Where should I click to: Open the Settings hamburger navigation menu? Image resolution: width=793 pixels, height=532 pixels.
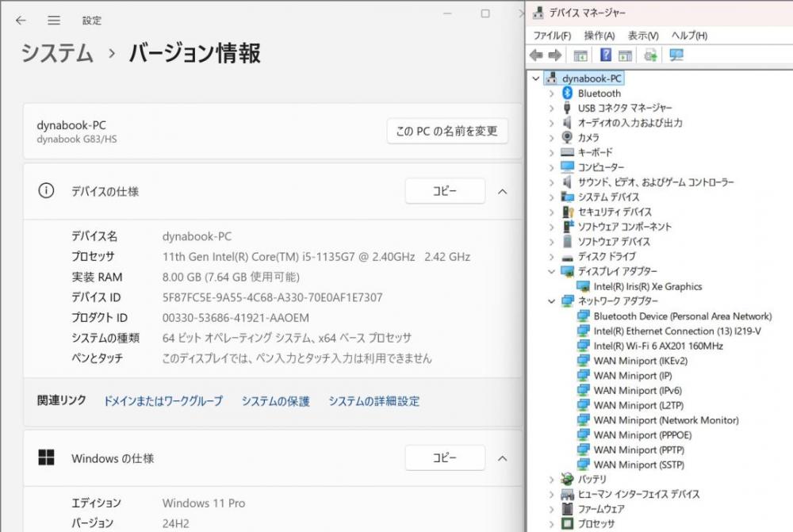(x=54, y=21)
